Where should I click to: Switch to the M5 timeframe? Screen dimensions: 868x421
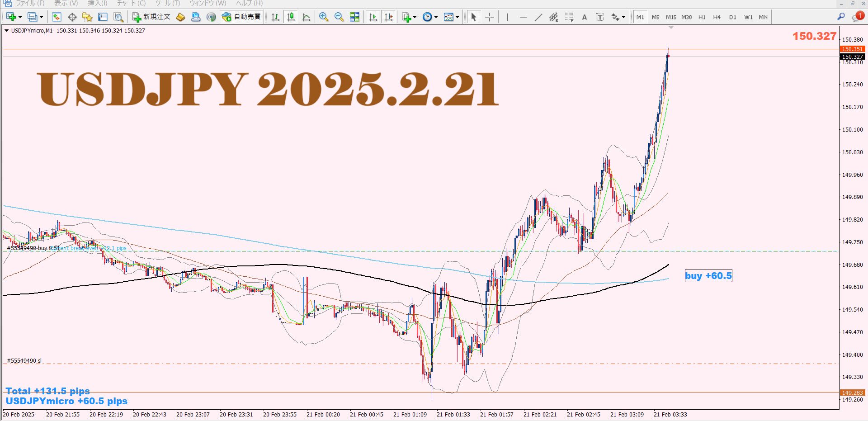[656, 17]
